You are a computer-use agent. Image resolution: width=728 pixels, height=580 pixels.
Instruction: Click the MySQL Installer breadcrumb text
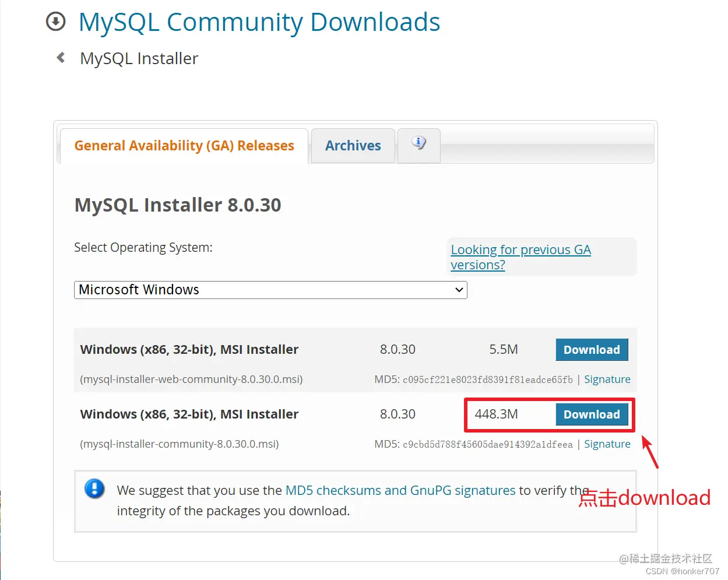[x=139, y=58]
